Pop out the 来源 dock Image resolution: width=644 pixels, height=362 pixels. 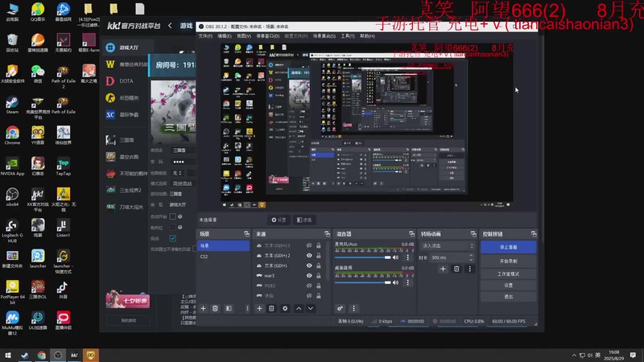coord(327,233)
